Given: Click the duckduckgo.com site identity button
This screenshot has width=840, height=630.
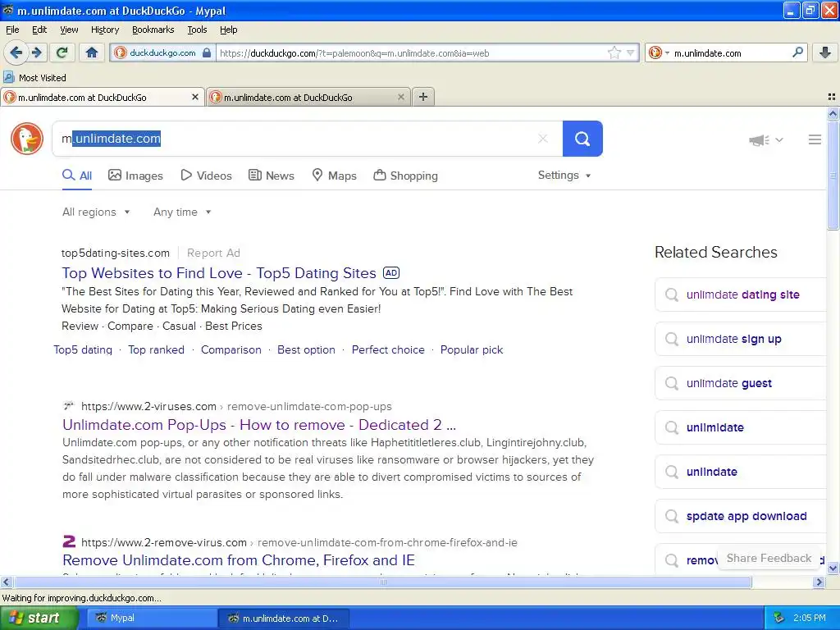Looking at the screenshot, I should (x=163, y=52).
